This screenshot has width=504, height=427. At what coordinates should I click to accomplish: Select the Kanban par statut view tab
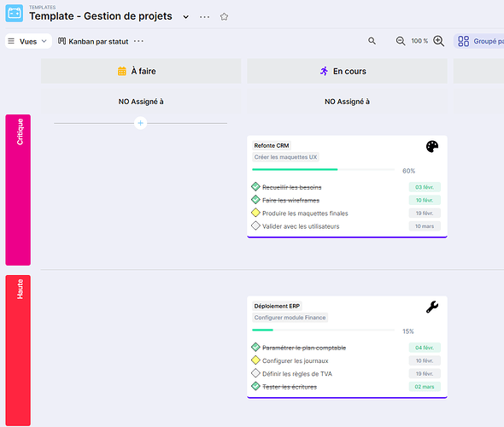click(93, 42)
